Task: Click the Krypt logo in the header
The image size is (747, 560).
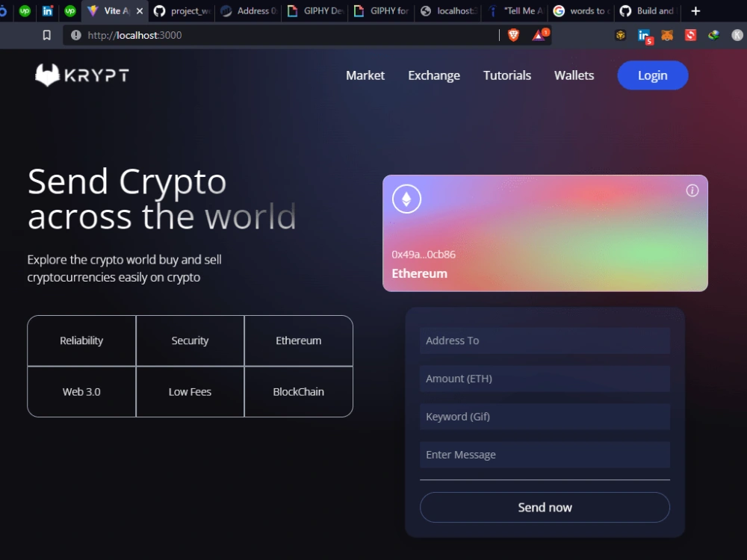Action: (82, 75)
